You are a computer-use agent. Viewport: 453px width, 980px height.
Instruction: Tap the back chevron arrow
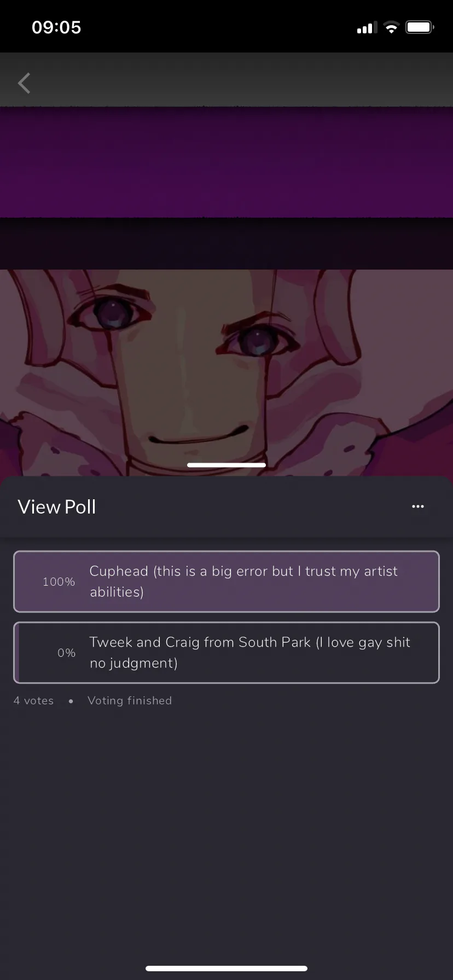coord(24,83)
